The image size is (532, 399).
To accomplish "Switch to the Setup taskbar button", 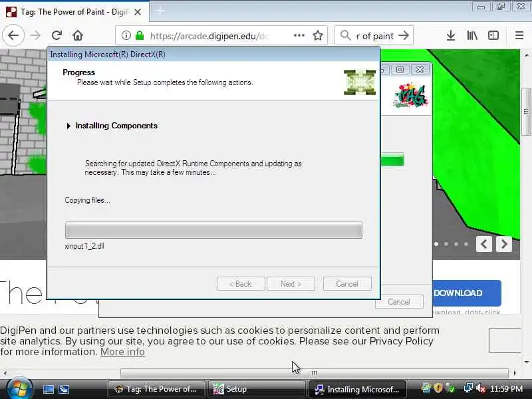I will pyautogui.click(x=256, y=389).
